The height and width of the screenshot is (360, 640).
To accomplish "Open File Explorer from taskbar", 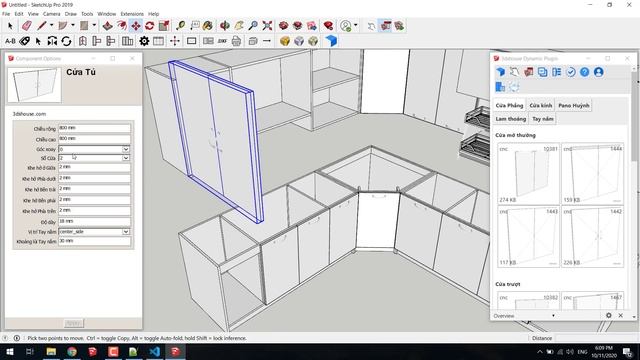I will pyautogui.click(x=51, y=351).
